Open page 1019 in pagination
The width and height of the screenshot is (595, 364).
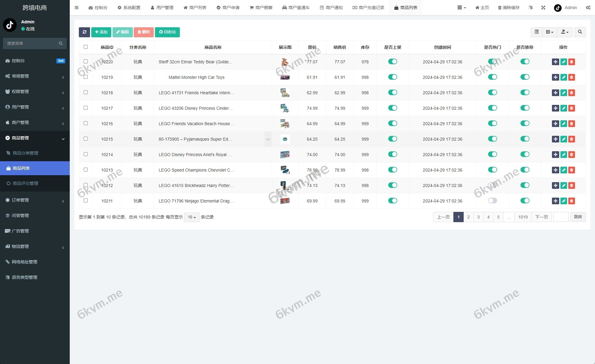click(523, 217)
